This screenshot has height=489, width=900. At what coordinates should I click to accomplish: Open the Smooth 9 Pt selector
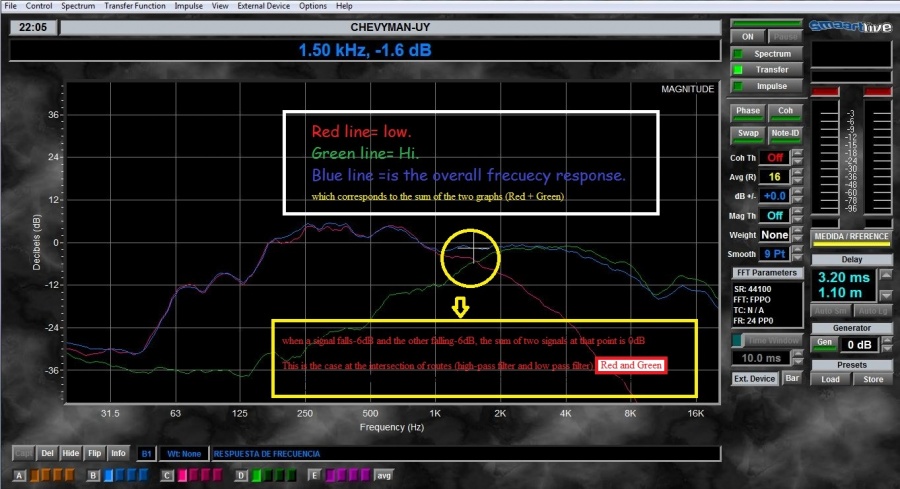click(x=775, y=254)
